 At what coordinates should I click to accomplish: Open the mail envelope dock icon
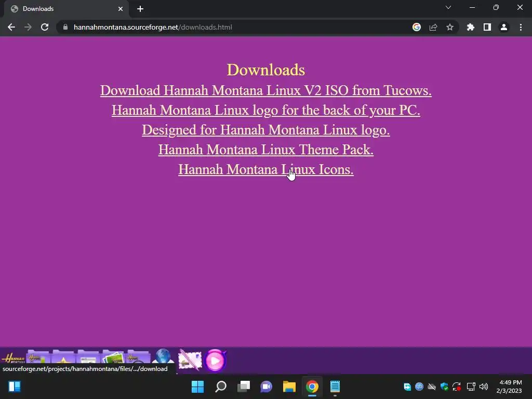coord(190,359)
